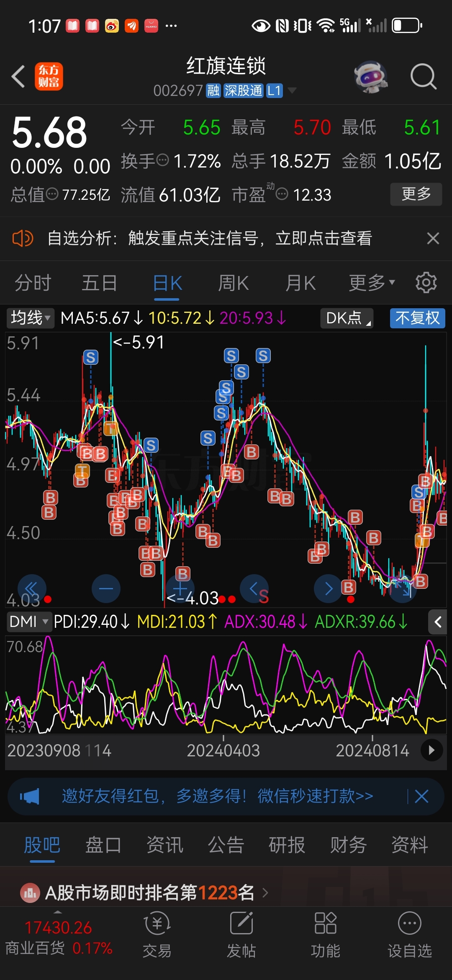Switch to 五日 chart tab
Image resolution: width=452 pixels, height=980 pixels.
pos(99,283)
